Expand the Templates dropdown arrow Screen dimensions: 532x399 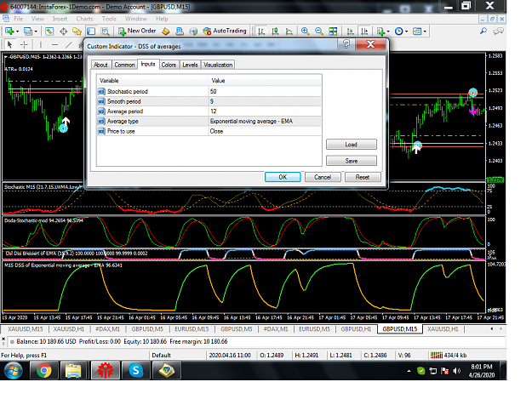pos(425,31)
